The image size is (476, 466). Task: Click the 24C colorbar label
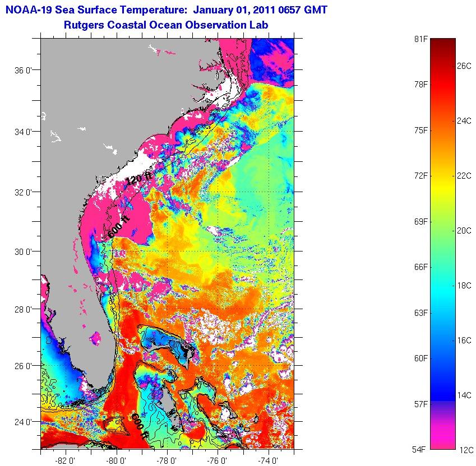[464, 121]
